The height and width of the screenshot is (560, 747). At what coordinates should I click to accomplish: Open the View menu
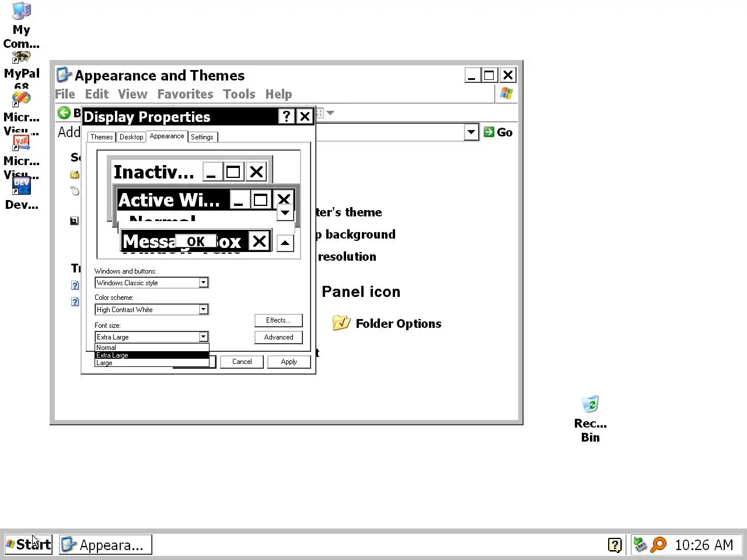(132, 94)
